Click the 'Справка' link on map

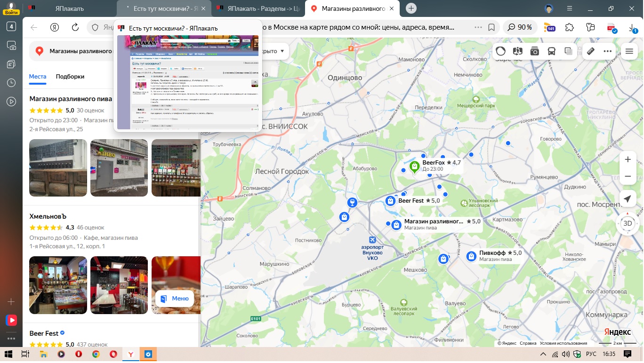point(528,343)
